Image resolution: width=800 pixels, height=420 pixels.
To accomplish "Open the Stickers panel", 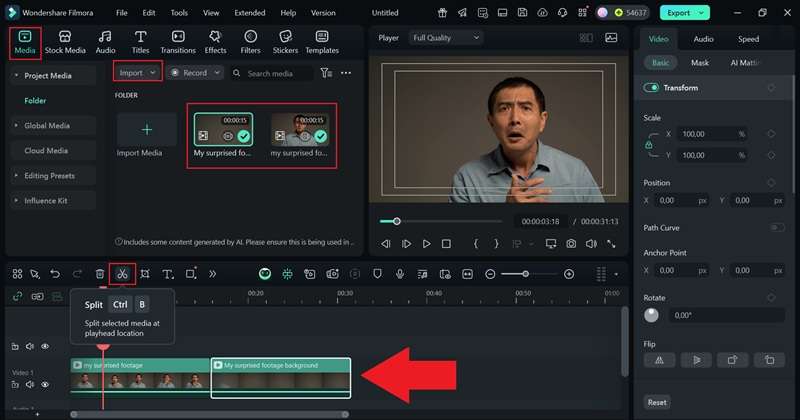I will click(x=285, y=41).
